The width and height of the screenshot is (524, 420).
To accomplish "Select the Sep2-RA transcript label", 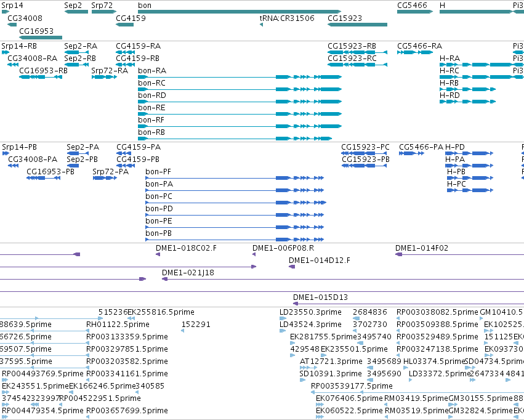I will [x=81, y=46].
